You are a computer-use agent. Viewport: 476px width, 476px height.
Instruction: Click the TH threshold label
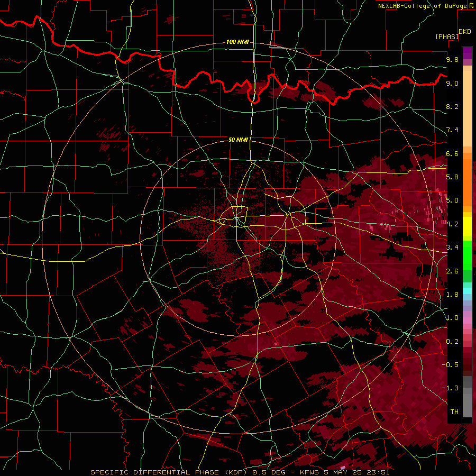point(454,412)
